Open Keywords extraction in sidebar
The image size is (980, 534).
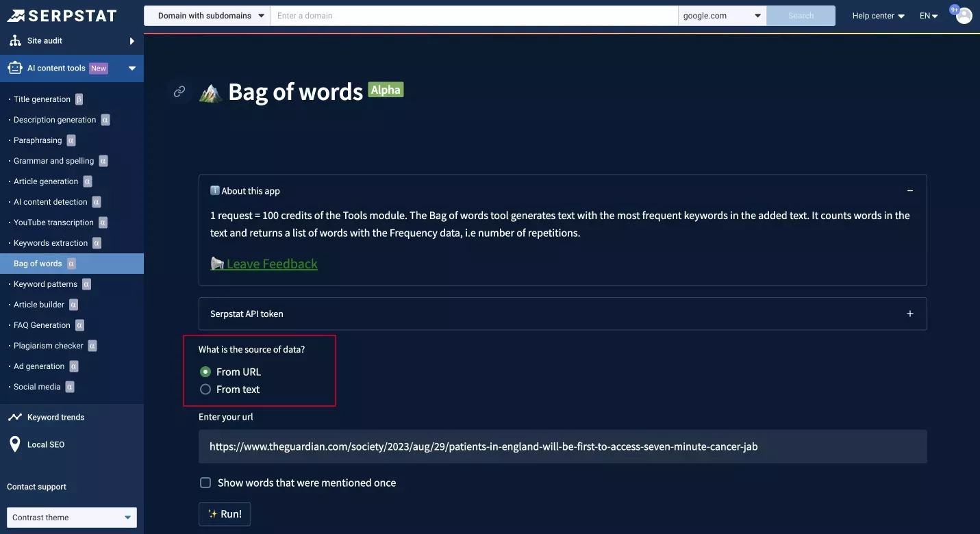(51, 243)
